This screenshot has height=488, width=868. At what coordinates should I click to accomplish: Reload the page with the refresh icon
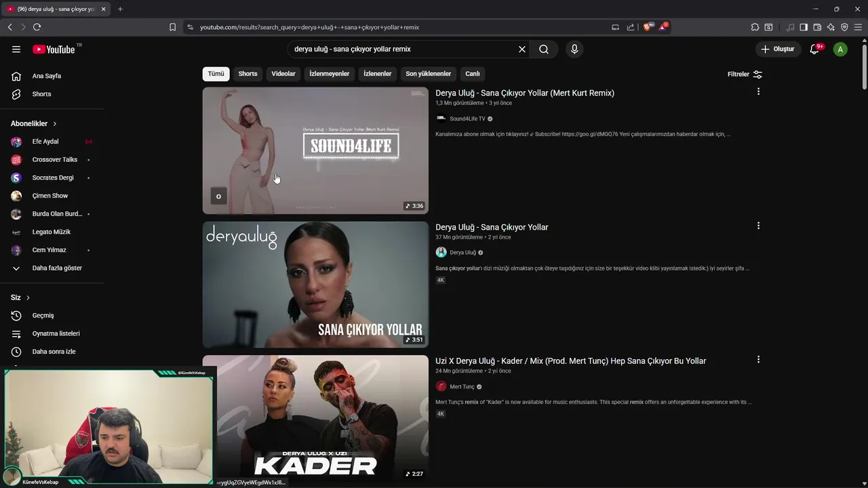click(37, 27)
